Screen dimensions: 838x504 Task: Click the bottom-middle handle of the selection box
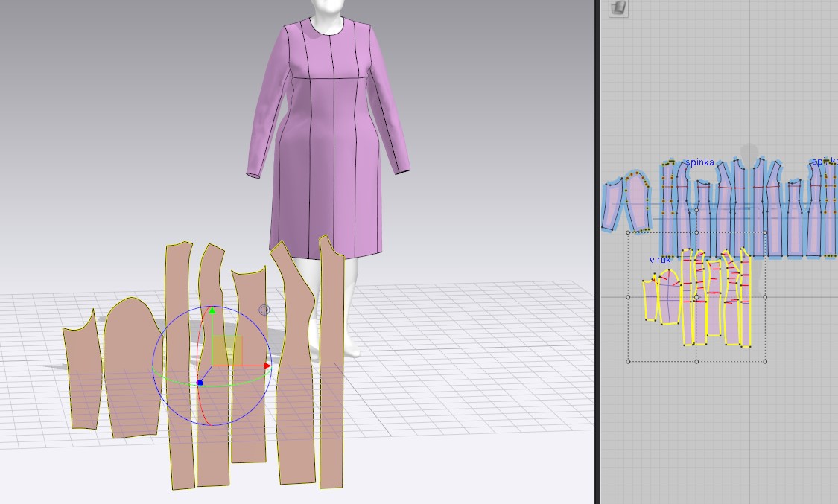(x=696, y=362)
